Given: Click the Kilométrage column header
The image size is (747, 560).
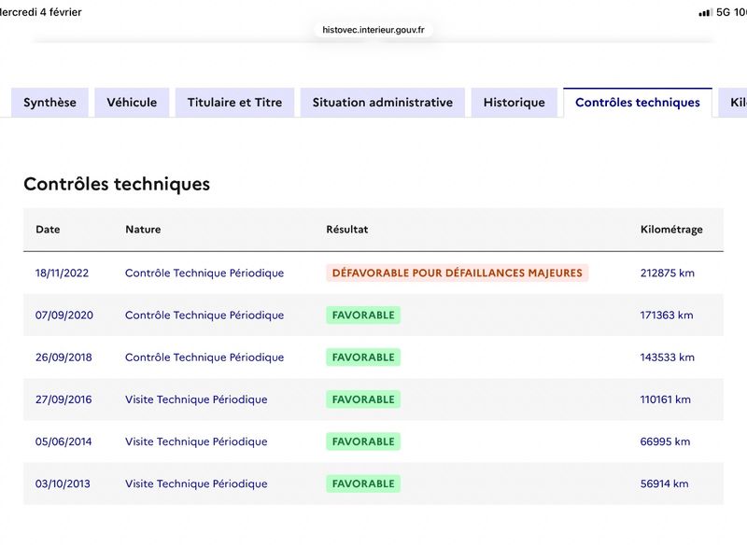Looking at the screenshot, I should pyautogui.click(x=671, y=229).
